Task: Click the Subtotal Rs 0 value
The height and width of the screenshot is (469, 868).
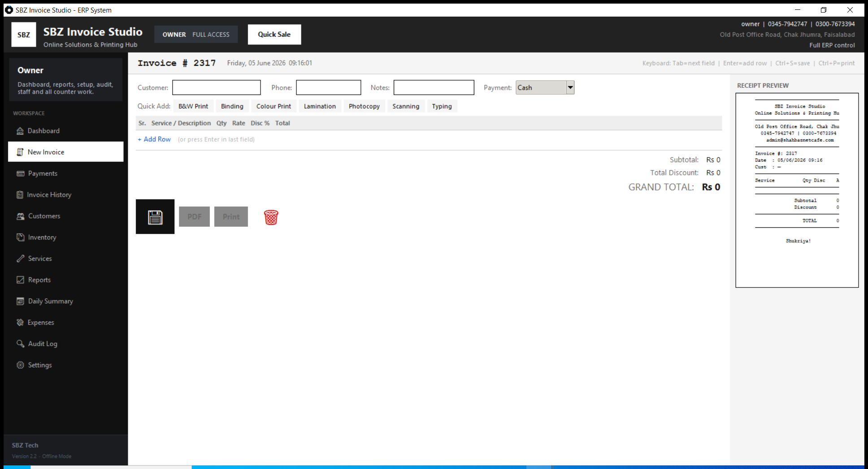Action: [x=713, y=160]
